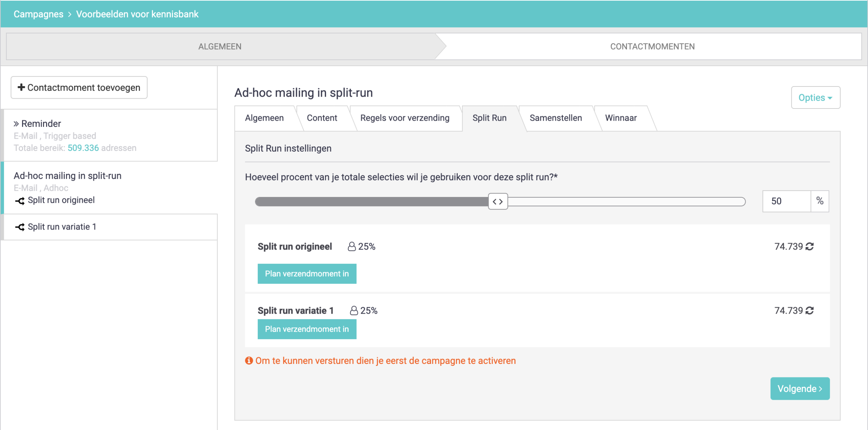The width and height of the screenshot is (868, 430).
Task: Click the split icon beside Split run variatie 1 in sidebar
Action: point(20,227)
